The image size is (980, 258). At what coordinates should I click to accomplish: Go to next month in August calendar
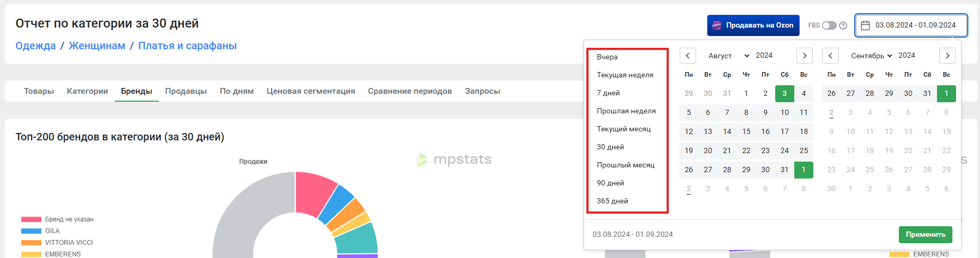pyautogui.click(x=804, y=56)
